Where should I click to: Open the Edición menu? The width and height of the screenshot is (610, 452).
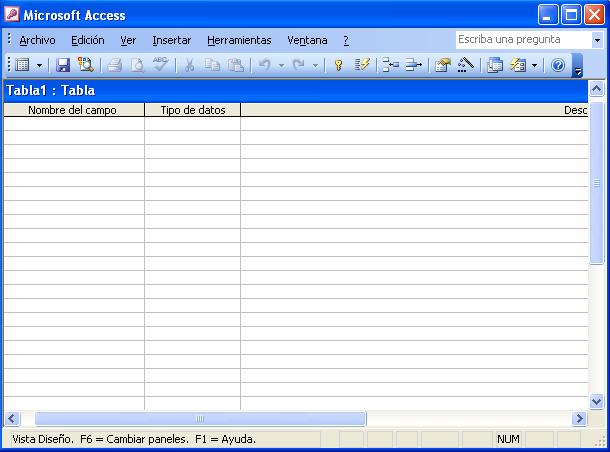click(88, 40)
